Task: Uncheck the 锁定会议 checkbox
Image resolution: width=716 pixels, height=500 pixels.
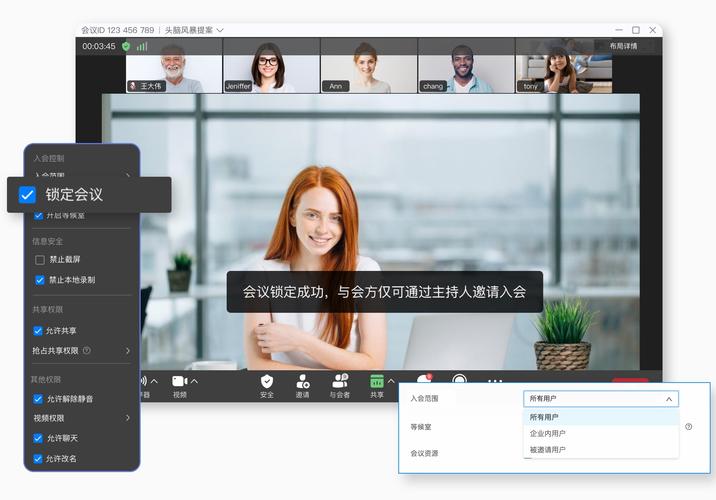Action: [27, 195]
